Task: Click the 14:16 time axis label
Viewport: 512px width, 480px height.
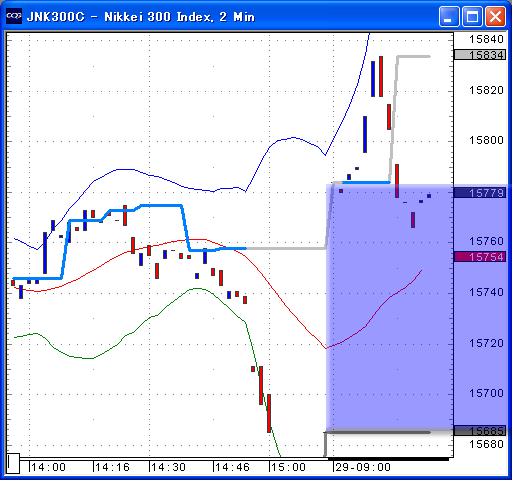Action: 111,467
